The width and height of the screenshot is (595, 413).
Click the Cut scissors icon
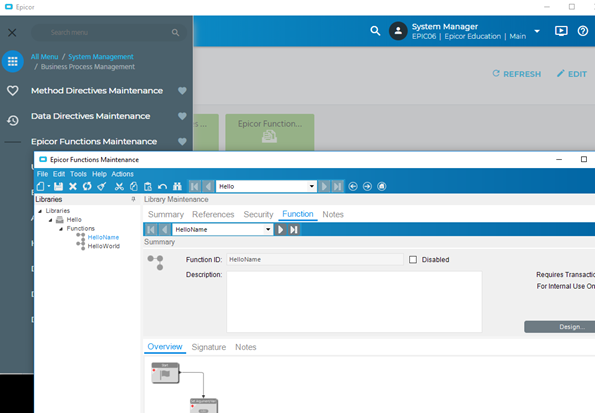[119, 186]
